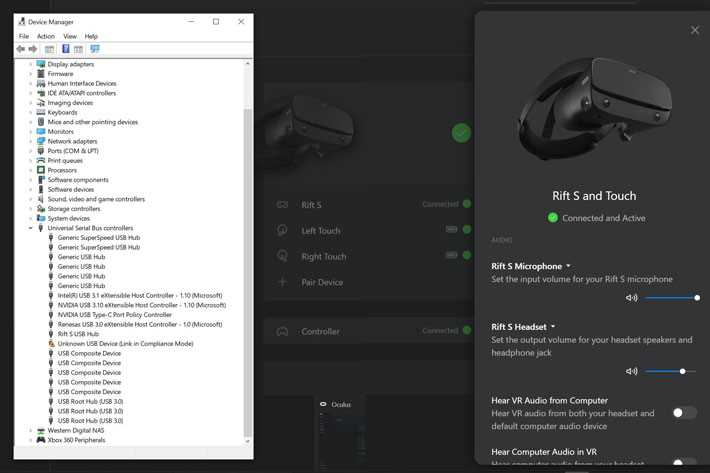Toggle Hear Computer Audio in VR switch
Screen dimensions: 710x473
point(684,463)
